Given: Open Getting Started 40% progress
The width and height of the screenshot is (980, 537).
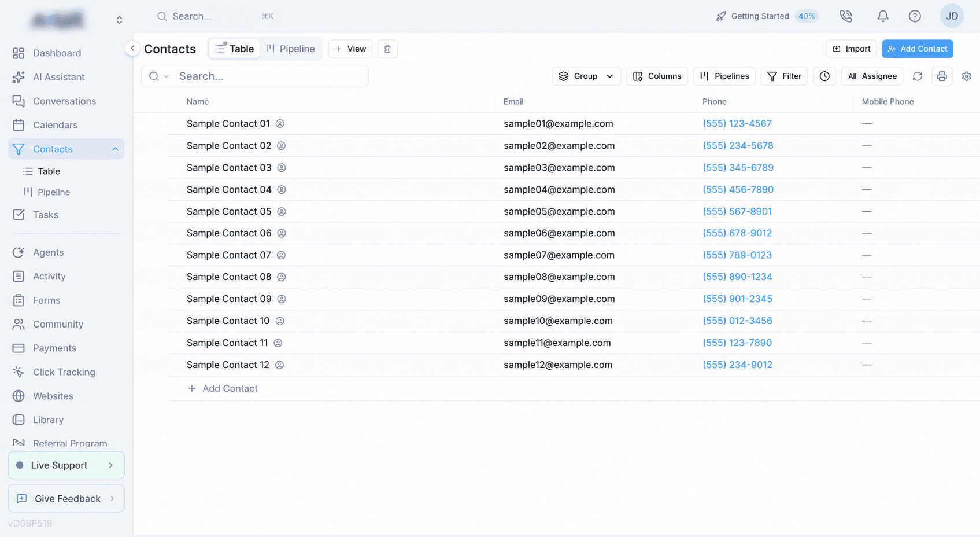Looking at the screenshot, I should click(x=767, y=16).
